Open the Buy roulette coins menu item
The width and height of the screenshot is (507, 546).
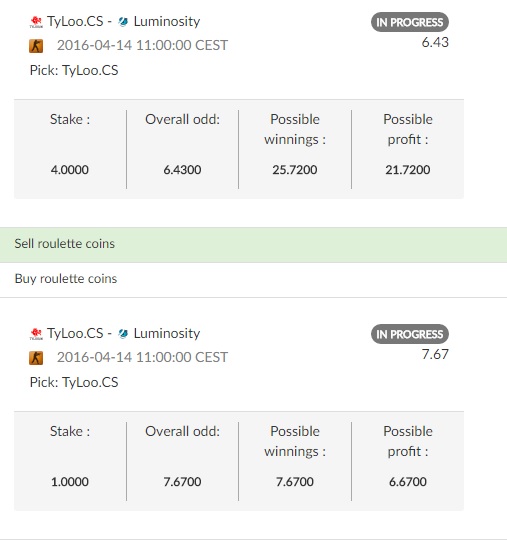(x=254, y=280)
